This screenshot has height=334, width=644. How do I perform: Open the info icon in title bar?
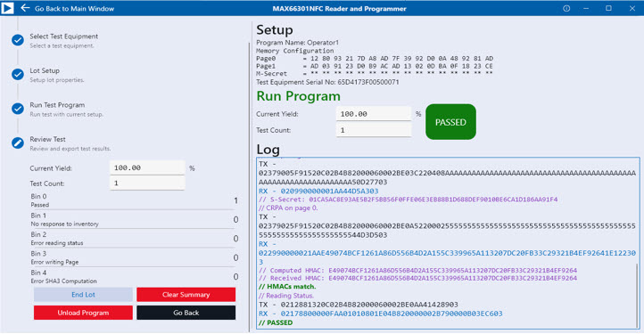[x=566, y=8]
